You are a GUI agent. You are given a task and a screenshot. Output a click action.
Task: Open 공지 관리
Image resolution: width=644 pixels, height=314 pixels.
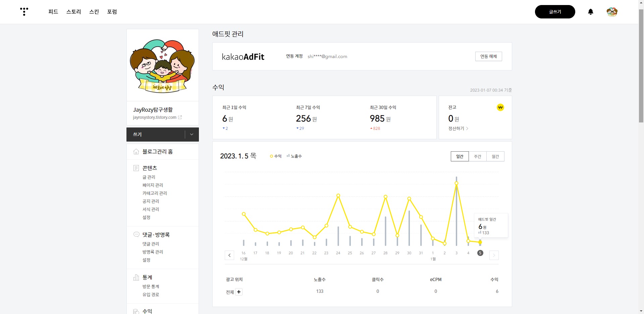[151, 201]
